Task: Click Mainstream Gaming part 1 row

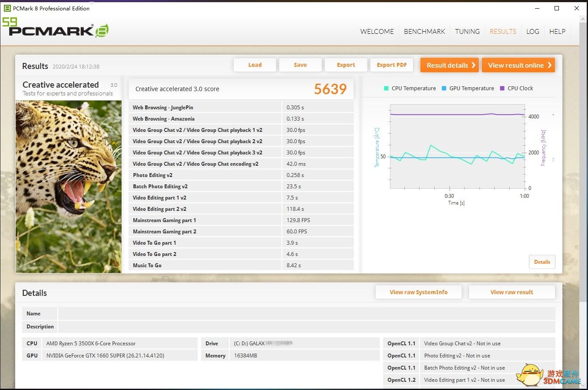Action: click(x=241, y=220)
